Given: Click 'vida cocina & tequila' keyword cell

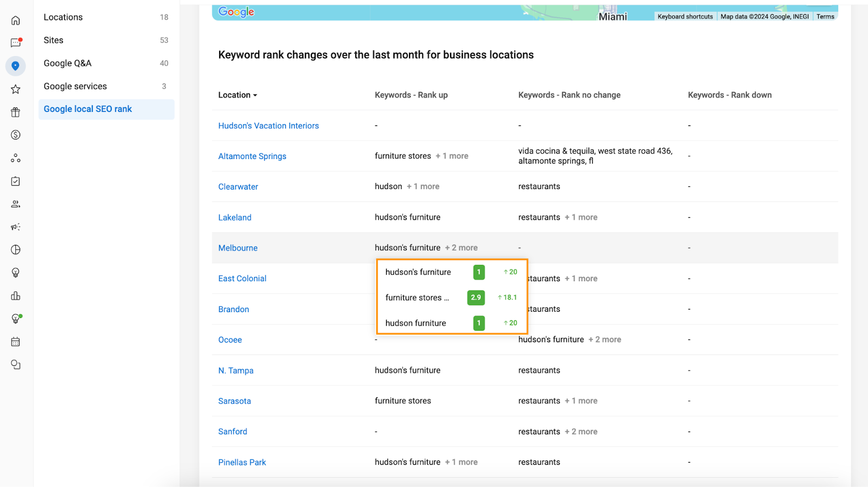Looking at the screenshot, I should (x=595, y=156).
